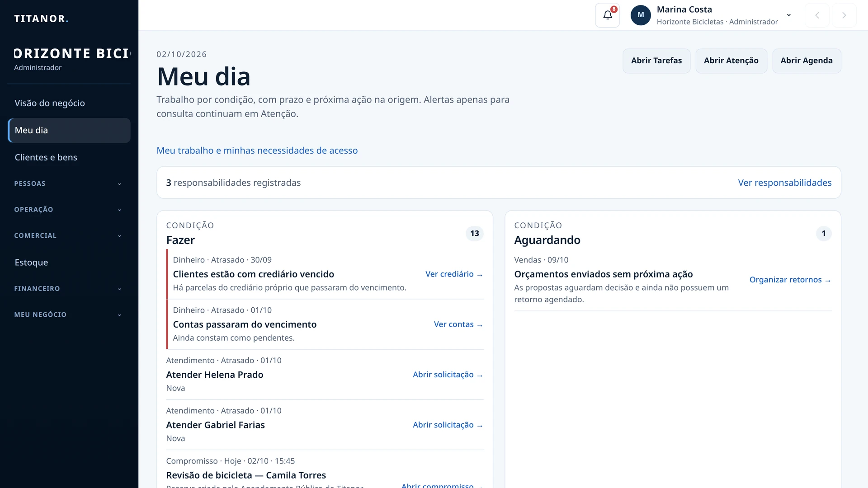Screen dimensions: 868x488
Task: Expand the Financeiro section
Action: point(69,289)
